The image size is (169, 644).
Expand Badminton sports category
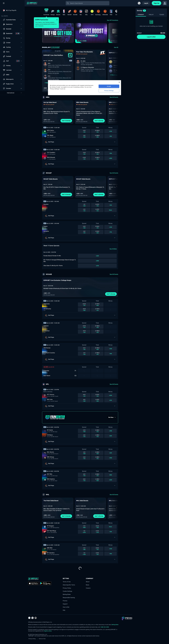12,24
